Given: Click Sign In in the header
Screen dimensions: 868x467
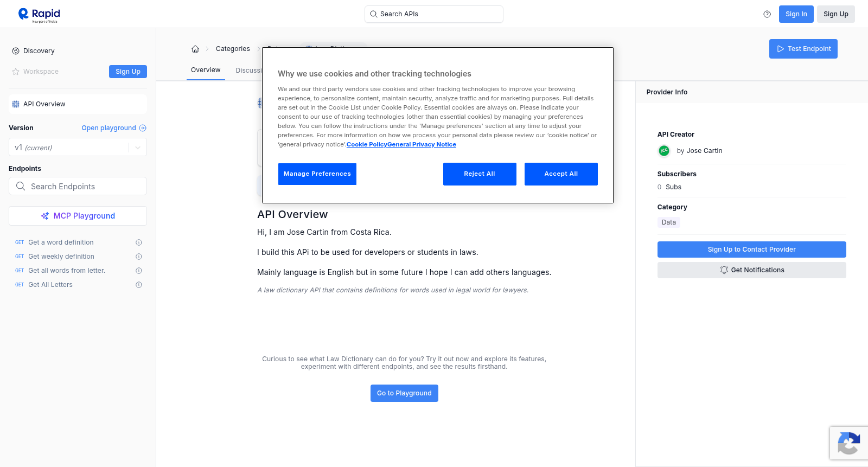Looking at the screenshot, I should tap(796, 14).
